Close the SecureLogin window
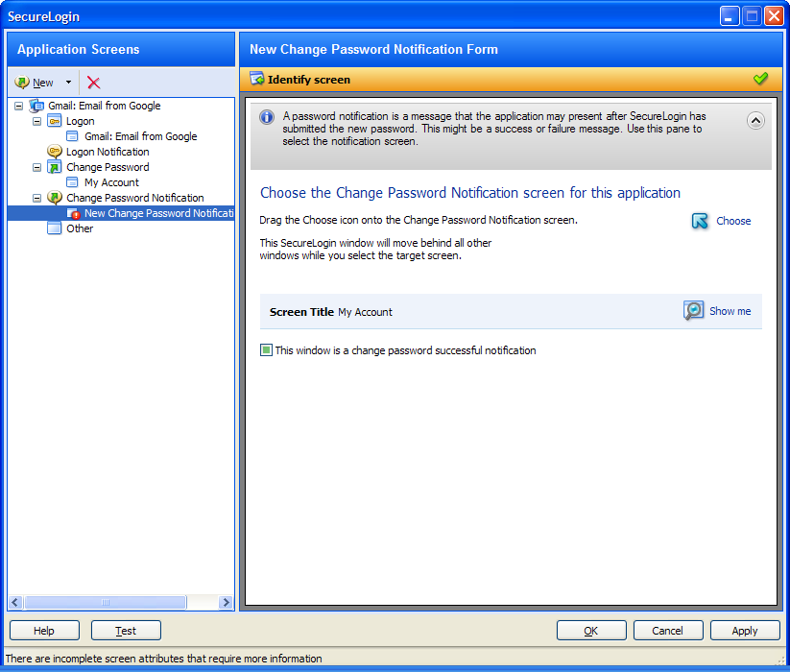This screenshot has height=672, width=790. (774, 16)
